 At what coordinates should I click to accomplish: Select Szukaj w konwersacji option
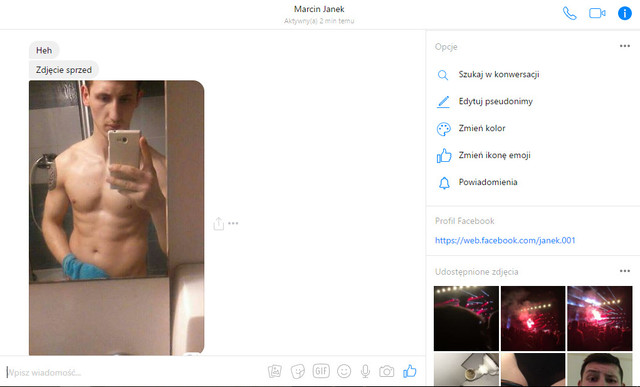coord(499,74)
